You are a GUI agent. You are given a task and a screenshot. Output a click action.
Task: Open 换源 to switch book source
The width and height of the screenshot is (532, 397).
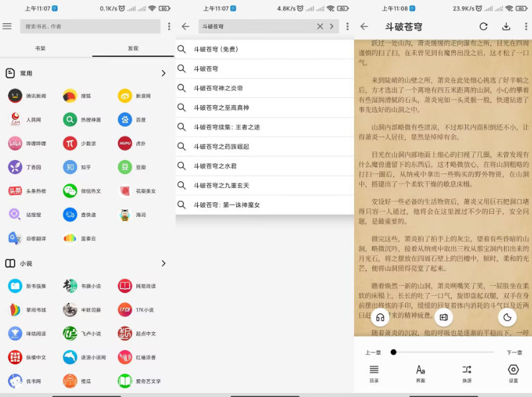[x=466, y=373]
